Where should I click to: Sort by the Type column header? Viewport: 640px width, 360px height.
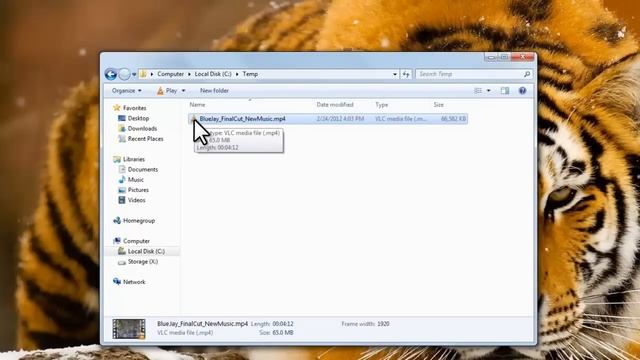[x=382, y=105]
